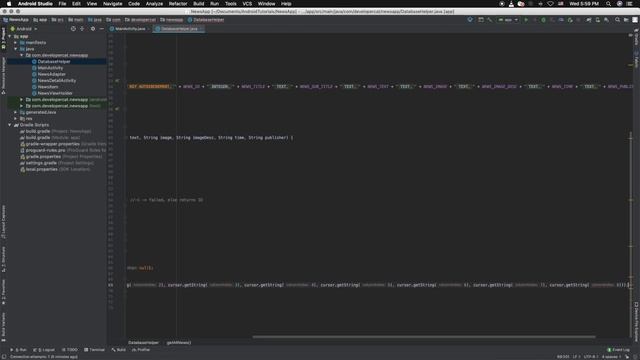The image size is (640, 360).
Task: Open the Android Studio app menu
Action: [35, 4]
